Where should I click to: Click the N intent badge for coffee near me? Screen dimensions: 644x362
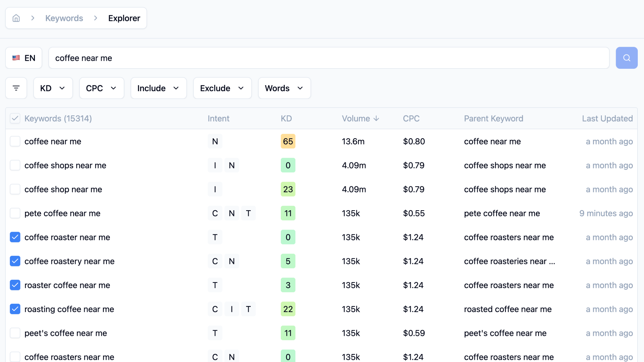[215, 141]
